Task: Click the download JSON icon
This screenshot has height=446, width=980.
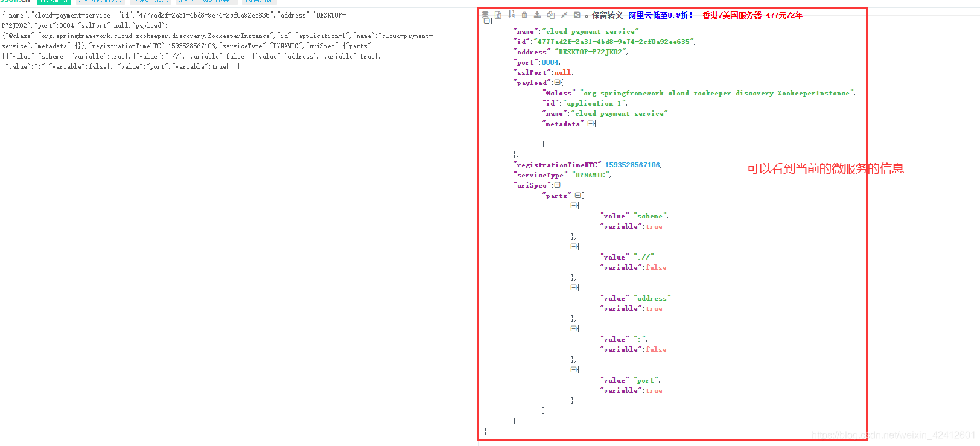Action: pos(537,15)
